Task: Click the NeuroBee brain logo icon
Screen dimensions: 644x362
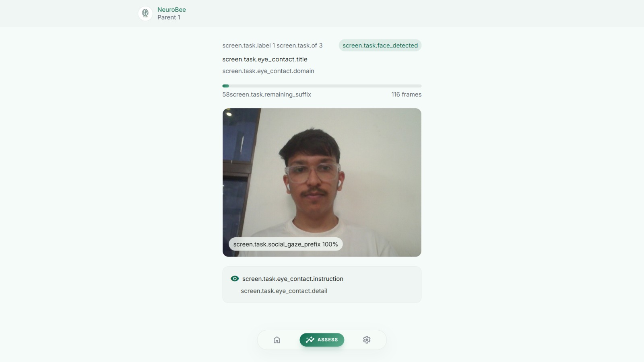Action: [x=145, y=13]
